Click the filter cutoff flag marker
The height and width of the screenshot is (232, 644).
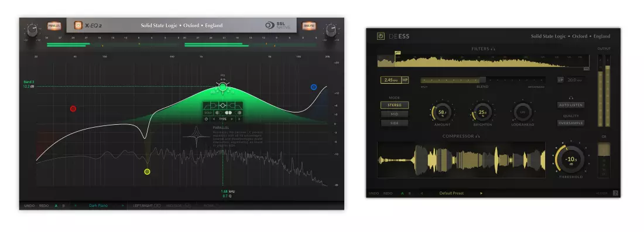coord(398,53)
